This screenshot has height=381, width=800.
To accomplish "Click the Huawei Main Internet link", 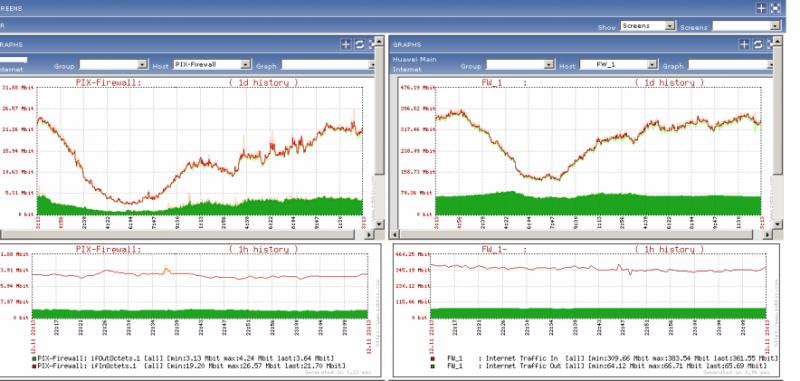I will 414,64.
